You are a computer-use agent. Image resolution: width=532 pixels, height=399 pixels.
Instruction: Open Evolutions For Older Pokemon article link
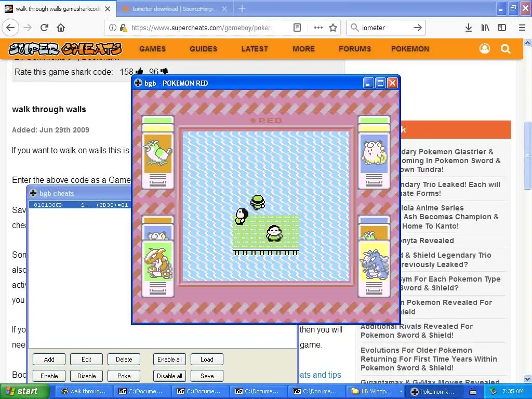click(429, 359)
